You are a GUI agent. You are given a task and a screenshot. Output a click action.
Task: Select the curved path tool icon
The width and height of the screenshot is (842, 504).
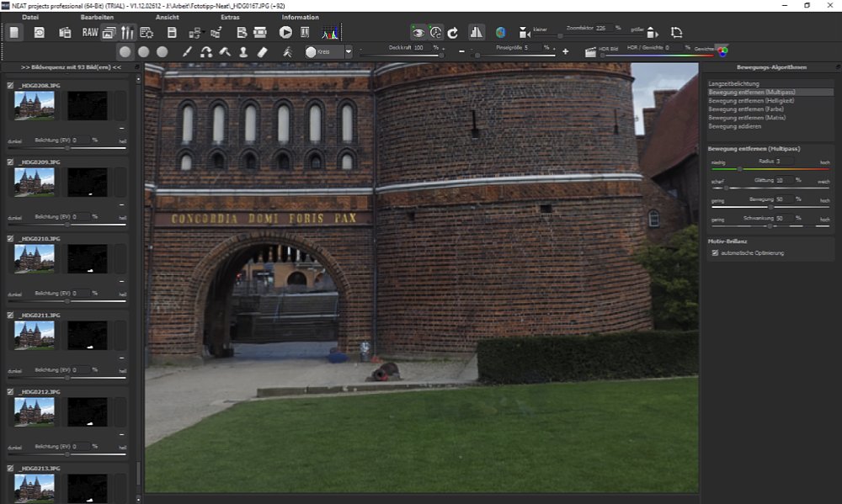(206, 52)
